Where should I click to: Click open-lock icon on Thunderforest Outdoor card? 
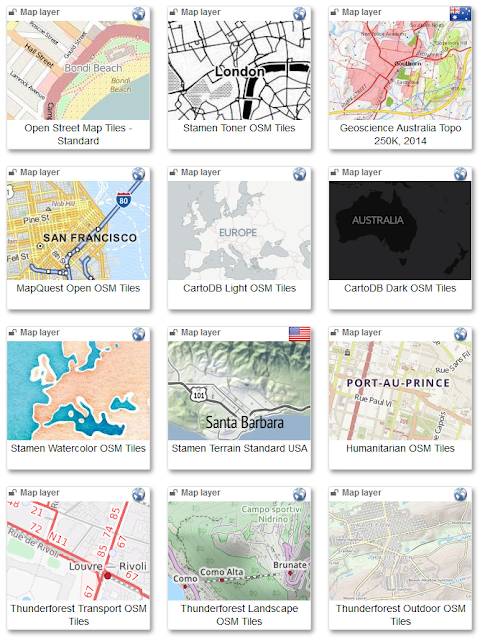(x=334, y=493)
